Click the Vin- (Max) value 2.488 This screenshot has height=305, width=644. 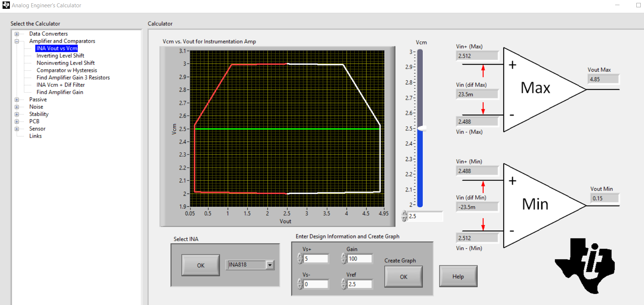coord(477,122)
